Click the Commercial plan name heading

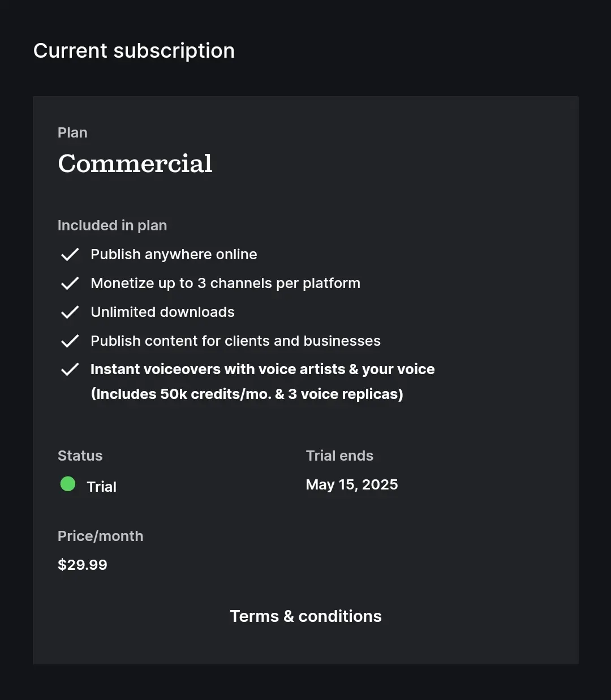135,164
